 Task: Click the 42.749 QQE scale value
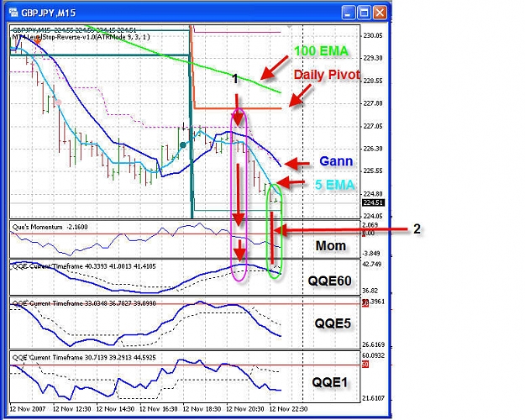click(x=372, y=265)
